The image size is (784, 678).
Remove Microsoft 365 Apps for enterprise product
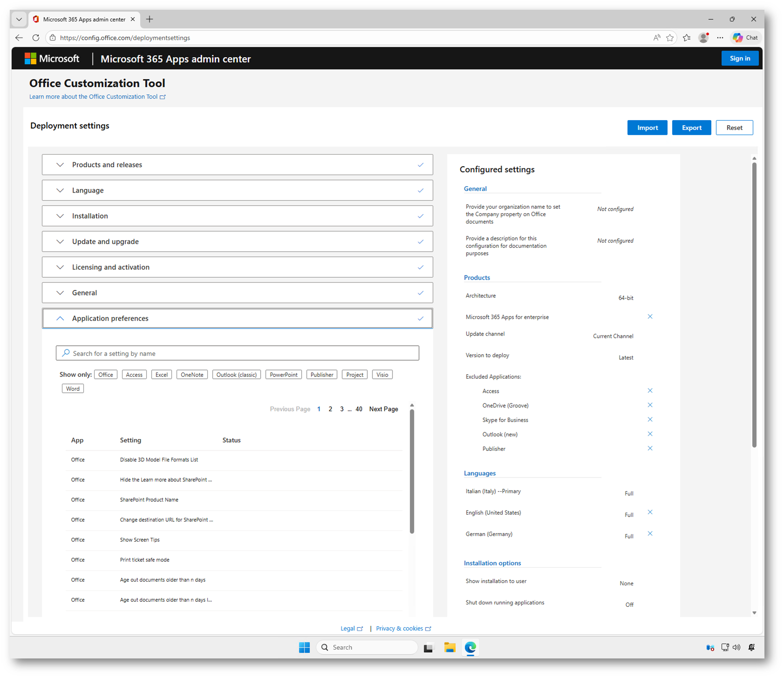[x=650, y=316]
